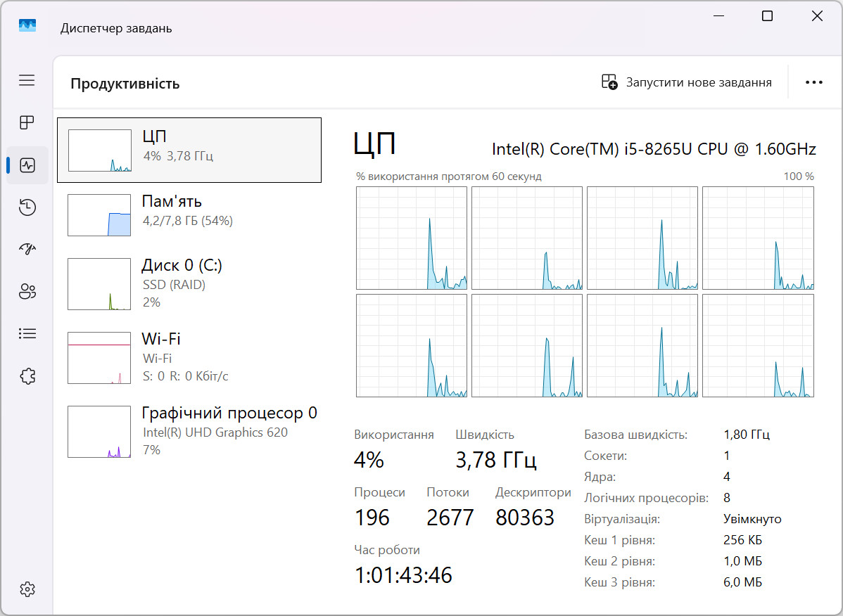Click the Диск 0 mini graph thumbnail
Screen dimensions: 843x616
tap(99, 283)
